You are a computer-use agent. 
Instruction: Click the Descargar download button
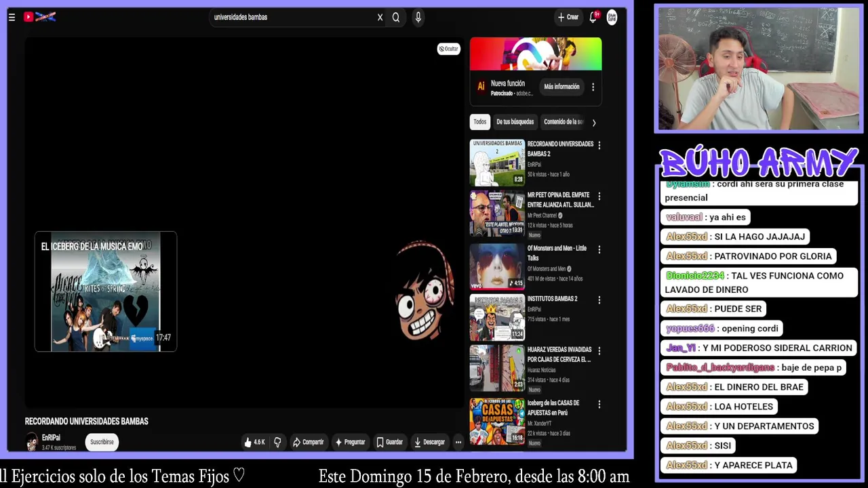(429, 442)
